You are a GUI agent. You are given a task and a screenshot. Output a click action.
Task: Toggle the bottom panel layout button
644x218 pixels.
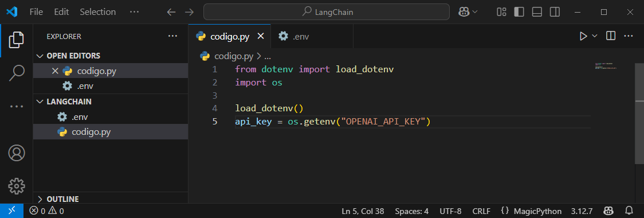click(537, 12)
